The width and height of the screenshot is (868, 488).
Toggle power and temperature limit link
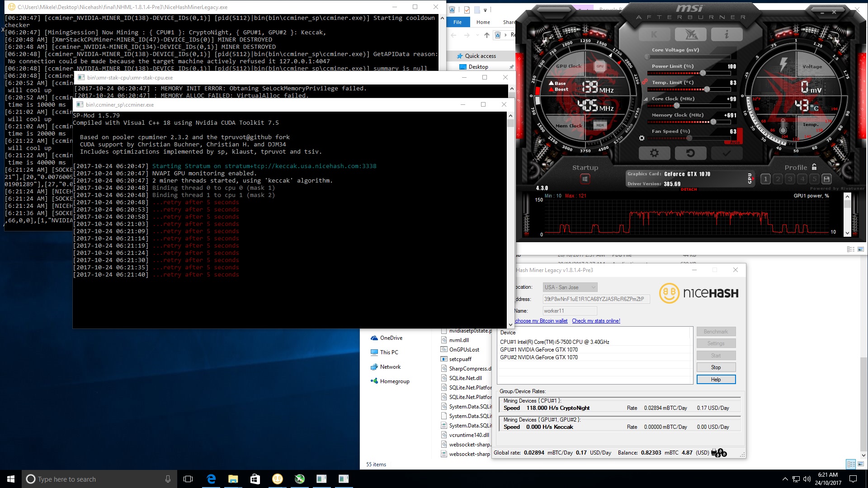point(645,80)
